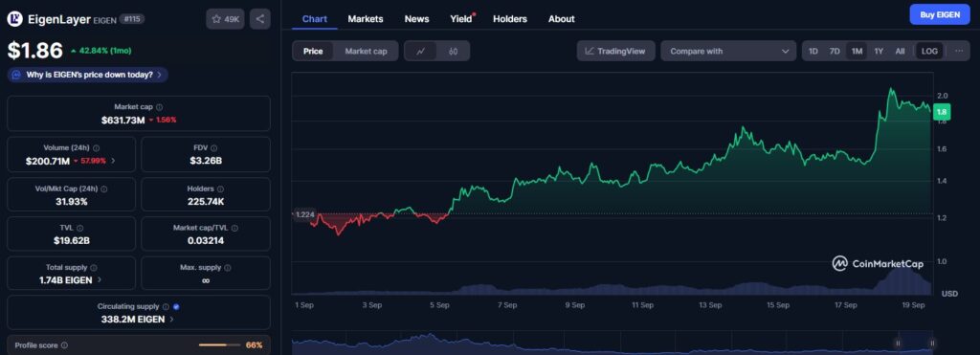This screenshot has height=355, width=980.
Task: Click Market cap info icon
Action: [160, 107]
